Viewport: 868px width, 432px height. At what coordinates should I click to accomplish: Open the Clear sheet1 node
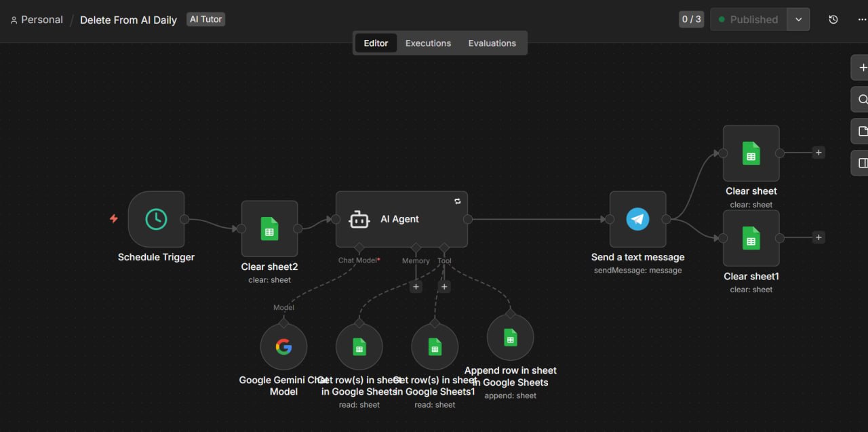pyautogui.click(x=751, y=238)
